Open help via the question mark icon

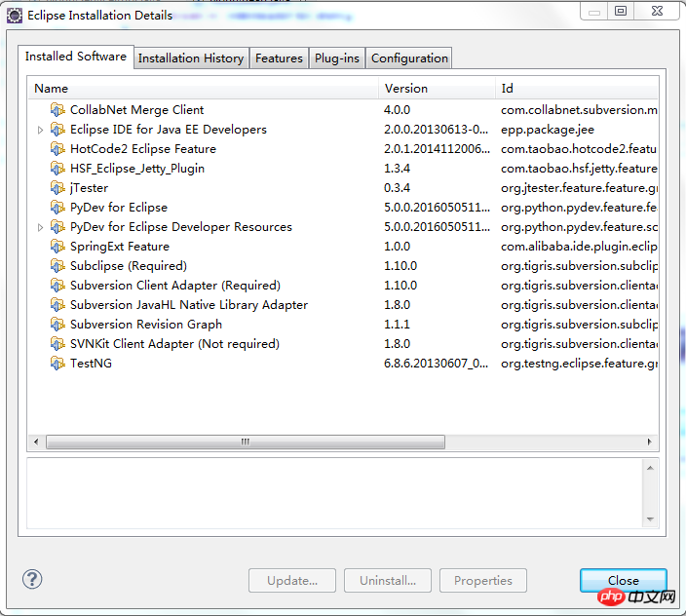coord(32,579)
